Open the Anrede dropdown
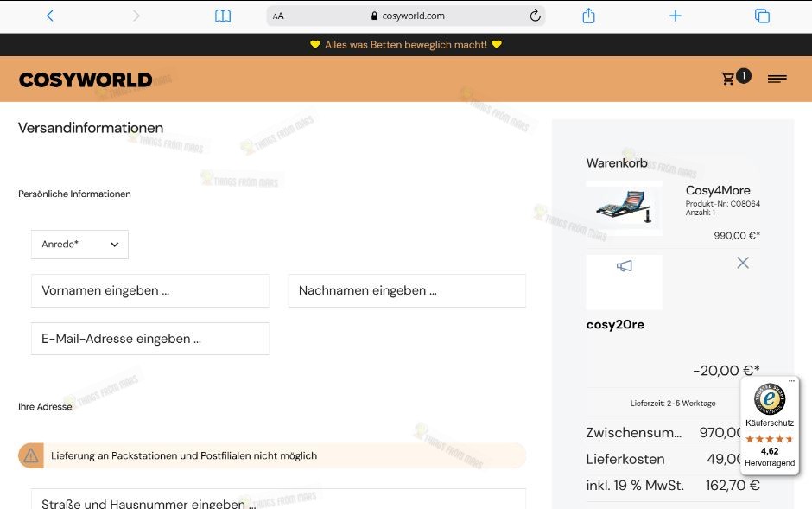This screenshot has width=812, height=509. 79,245
